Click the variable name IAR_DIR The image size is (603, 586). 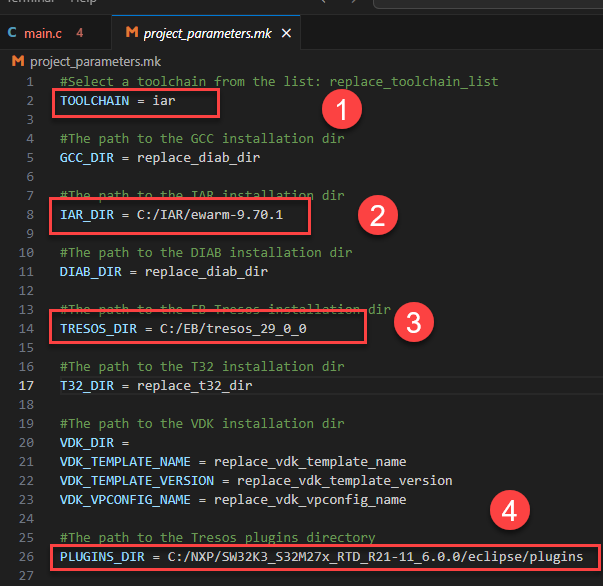coord(87,215)
